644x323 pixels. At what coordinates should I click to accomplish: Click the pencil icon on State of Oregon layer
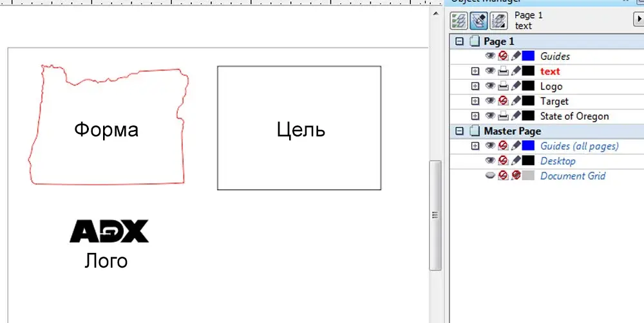coord(516,116)
